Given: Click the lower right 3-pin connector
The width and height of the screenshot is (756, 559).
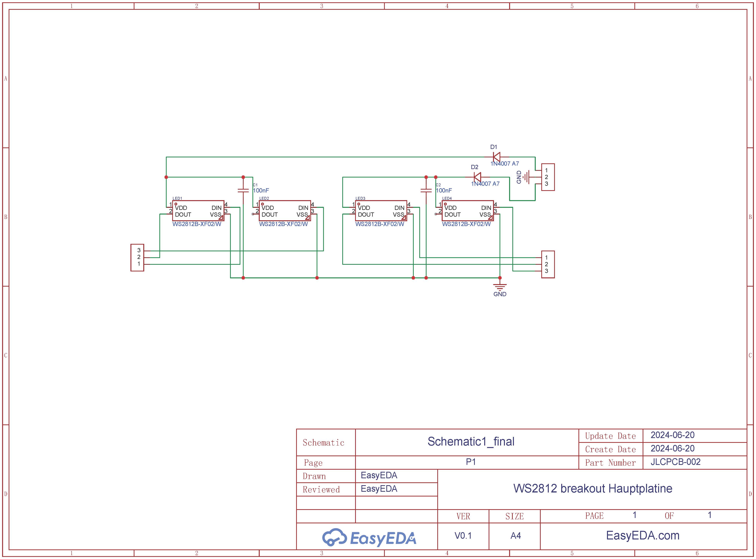Looking at the screenshot, I should pyautogui.click(x=548, y=264).
